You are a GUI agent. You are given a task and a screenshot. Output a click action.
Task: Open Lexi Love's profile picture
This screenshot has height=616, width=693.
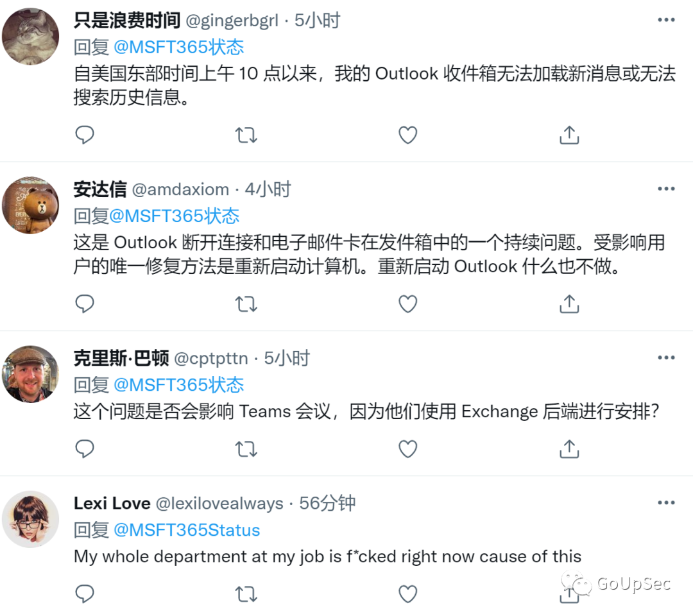30,519
